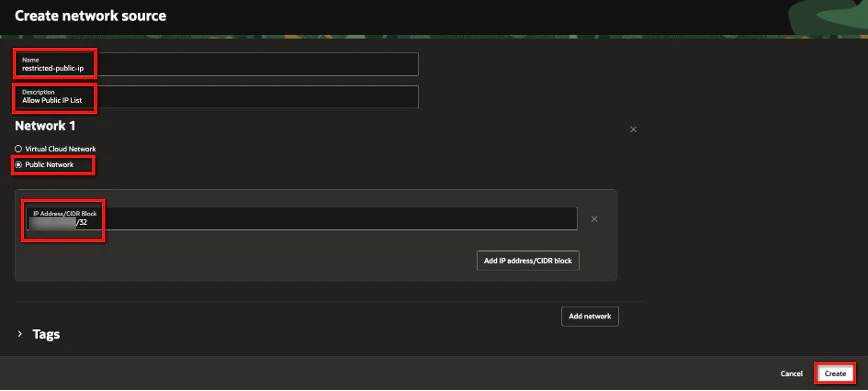Click the Tags heading text
This screenshot has width=868, height=391.
point(46,335)
